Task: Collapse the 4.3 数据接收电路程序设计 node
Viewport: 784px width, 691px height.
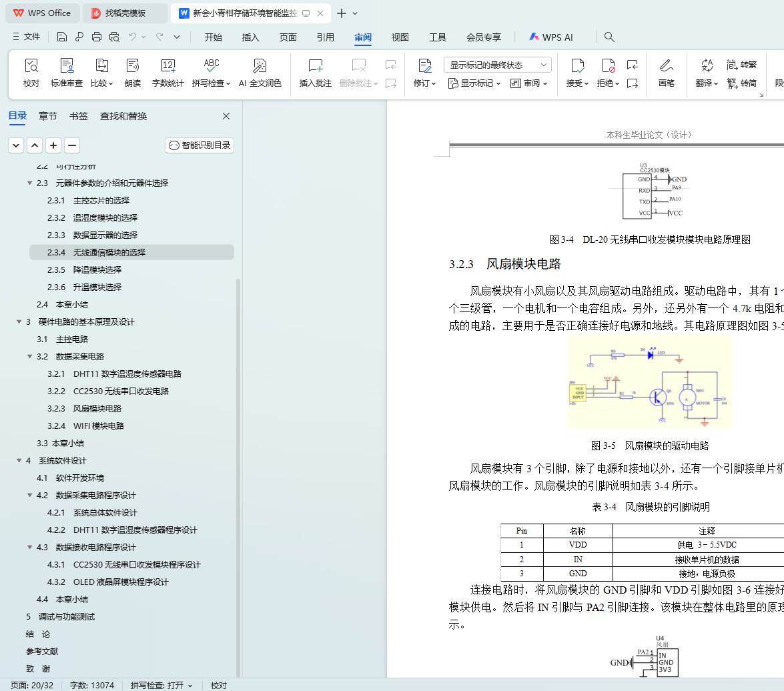Action: click(30, 547)
